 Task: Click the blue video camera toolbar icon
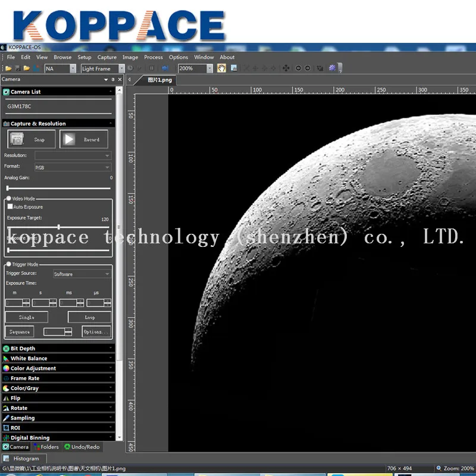(x=165, y=68)
